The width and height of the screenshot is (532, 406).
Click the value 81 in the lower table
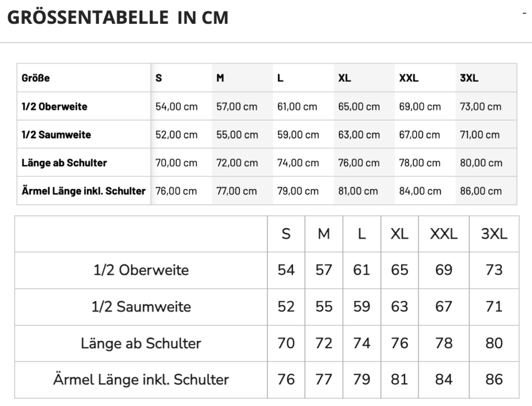[400, 379]
